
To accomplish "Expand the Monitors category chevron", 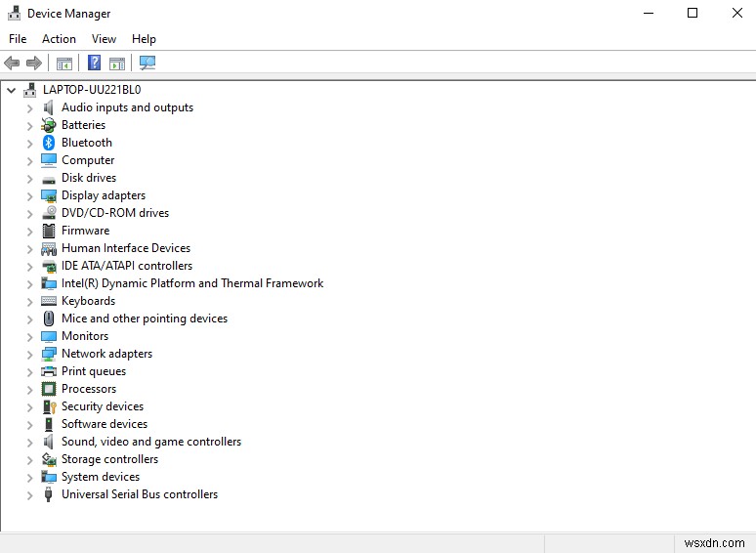I will click(30, 337).
